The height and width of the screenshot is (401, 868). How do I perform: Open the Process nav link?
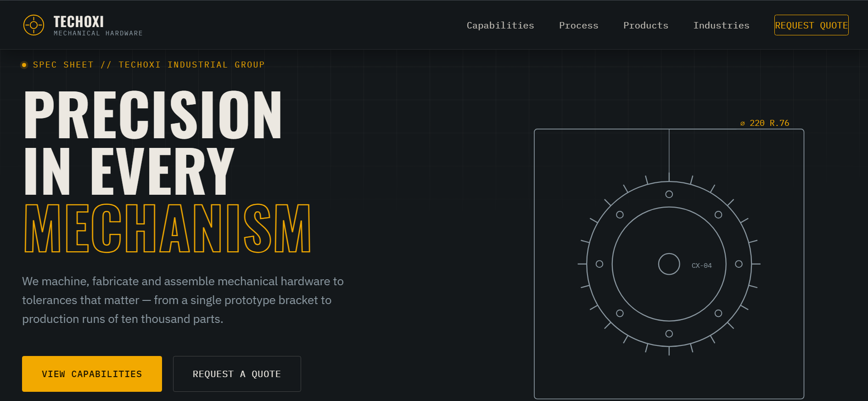click(x=578, y=25)
